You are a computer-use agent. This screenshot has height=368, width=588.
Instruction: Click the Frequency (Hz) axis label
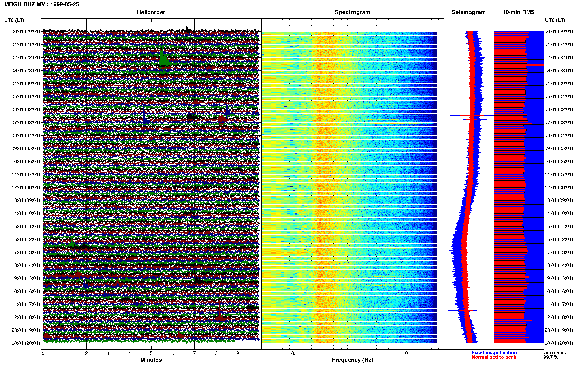coord(352,360)
